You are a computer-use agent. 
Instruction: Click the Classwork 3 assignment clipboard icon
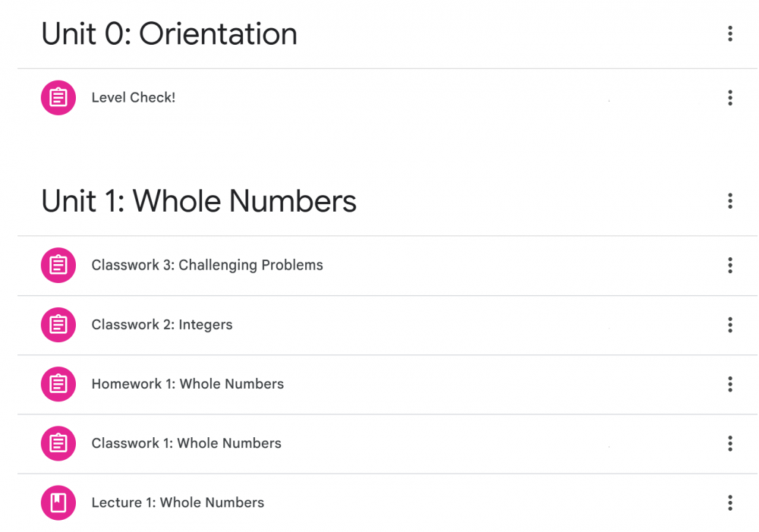click(x=58, y=266)
